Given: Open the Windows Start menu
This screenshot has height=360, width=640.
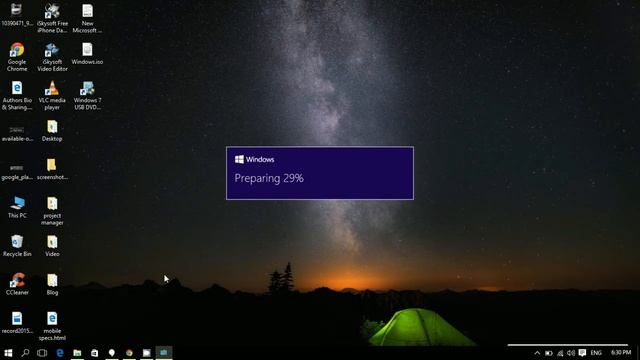Looking at the screenshot, I should point(8,353).
